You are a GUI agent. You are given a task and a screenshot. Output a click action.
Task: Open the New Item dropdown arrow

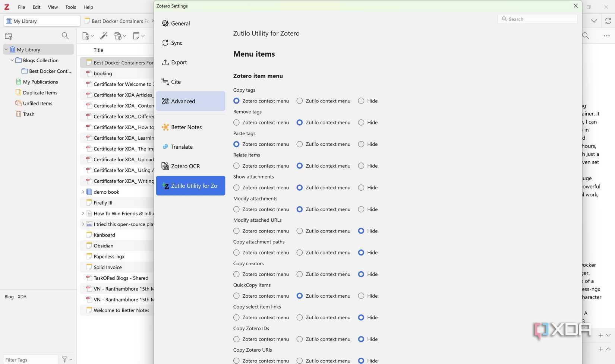click(x=92, y=36)
